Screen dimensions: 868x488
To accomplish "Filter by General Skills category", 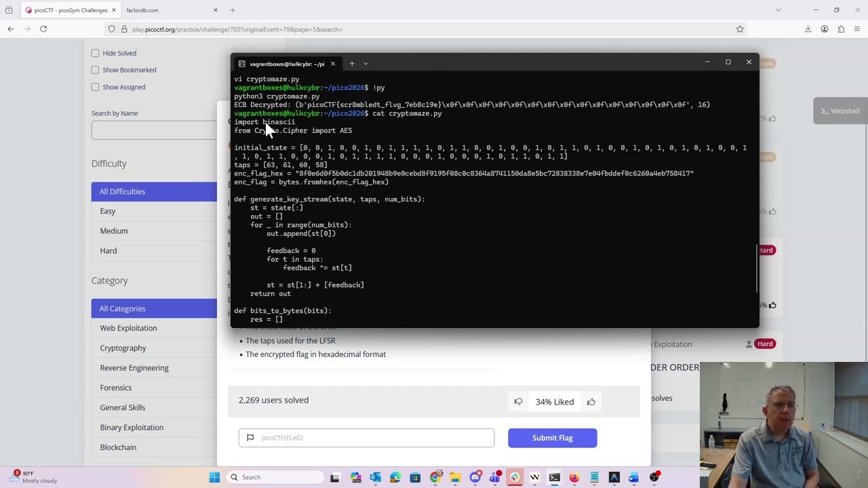I will pos(154,407).
